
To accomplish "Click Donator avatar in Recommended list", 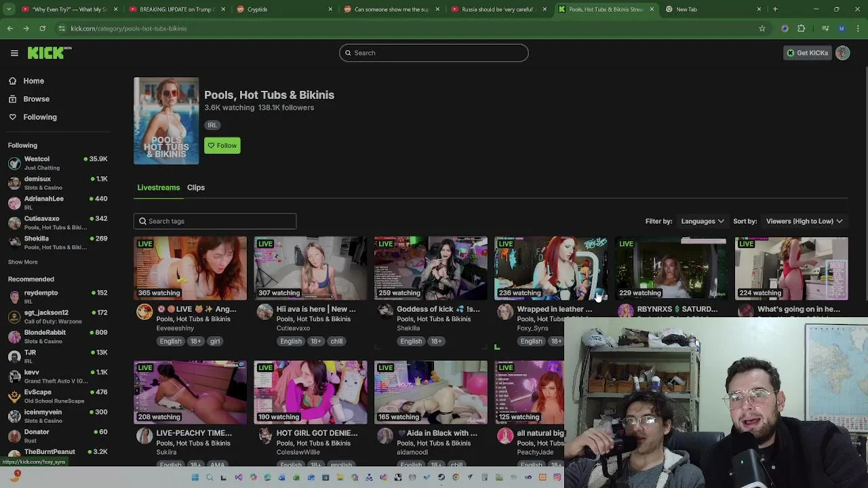I will [14, 436].
